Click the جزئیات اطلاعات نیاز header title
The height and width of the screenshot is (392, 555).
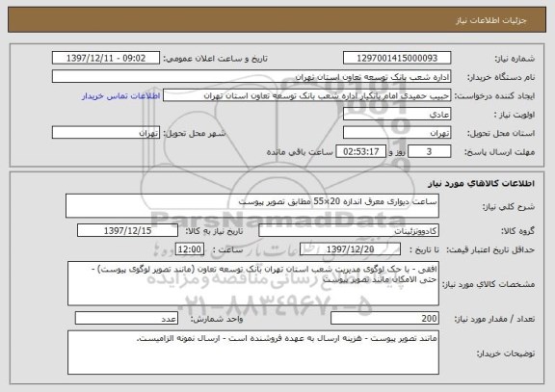point(491,20)
